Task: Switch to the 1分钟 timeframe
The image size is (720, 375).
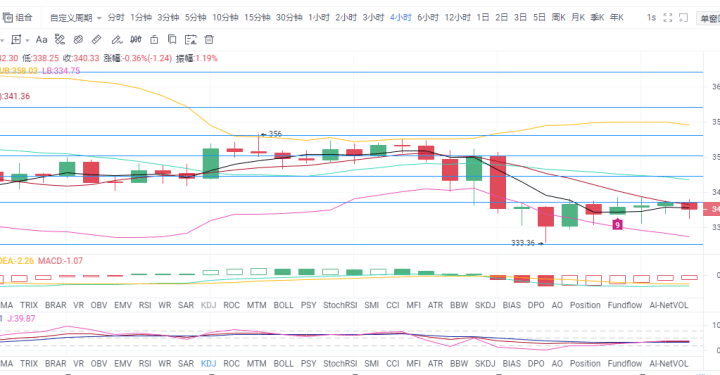Action: click(x=141, y=17)
